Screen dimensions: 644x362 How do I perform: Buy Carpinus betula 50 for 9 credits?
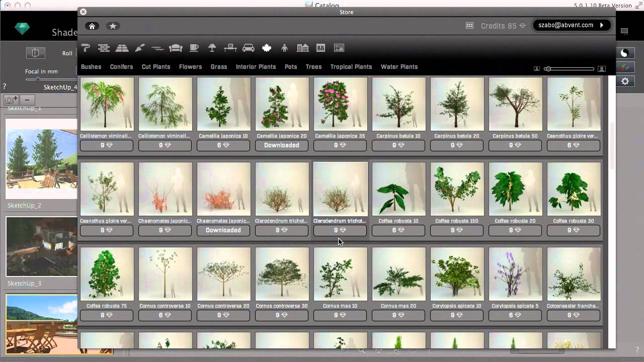pos(515,145)
